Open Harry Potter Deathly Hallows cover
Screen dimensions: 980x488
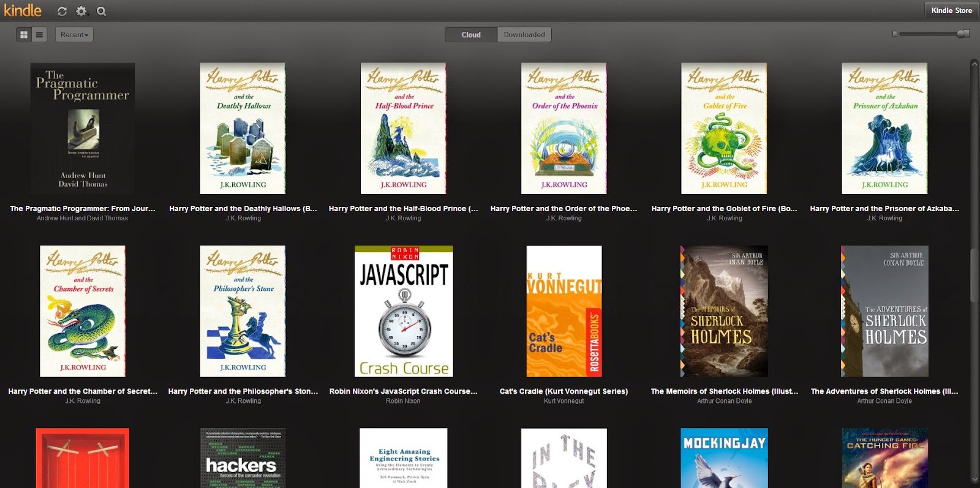pyautogui.click(x=243, y=129)
